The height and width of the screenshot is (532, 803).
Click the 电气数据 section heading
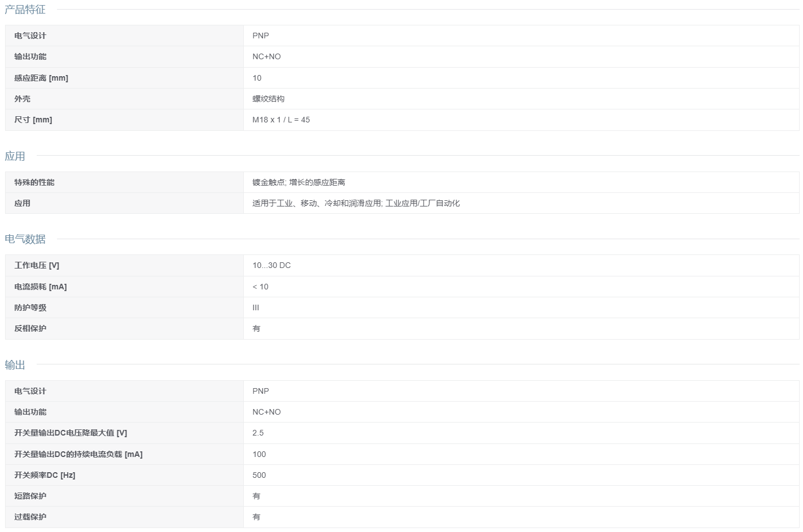[25, 239]
